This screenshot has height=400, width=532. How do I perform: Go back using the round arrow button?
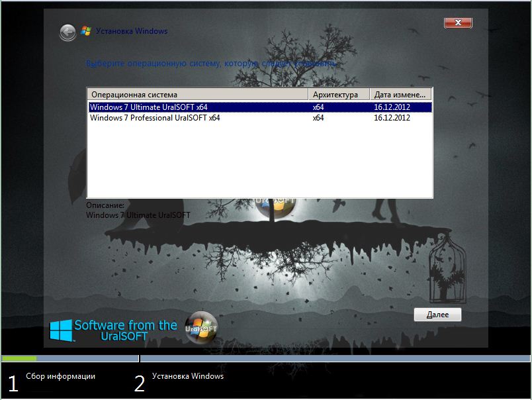click(68, 32)
